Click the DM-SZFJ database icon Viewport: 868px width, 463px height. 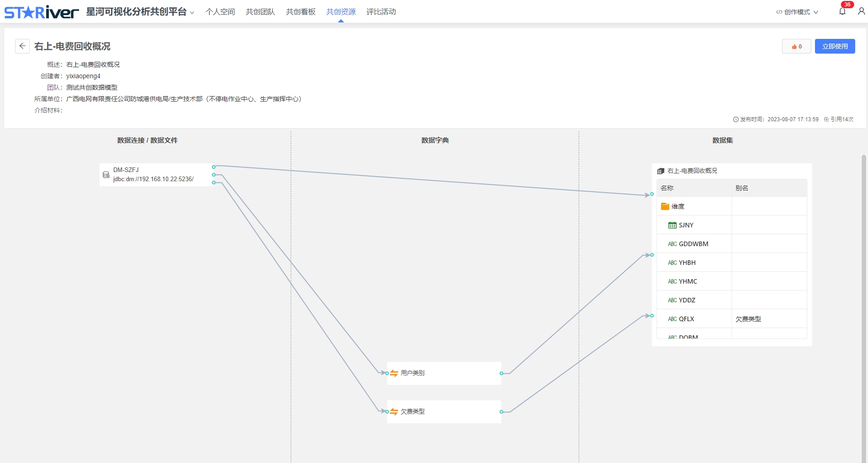pos(106,175)
